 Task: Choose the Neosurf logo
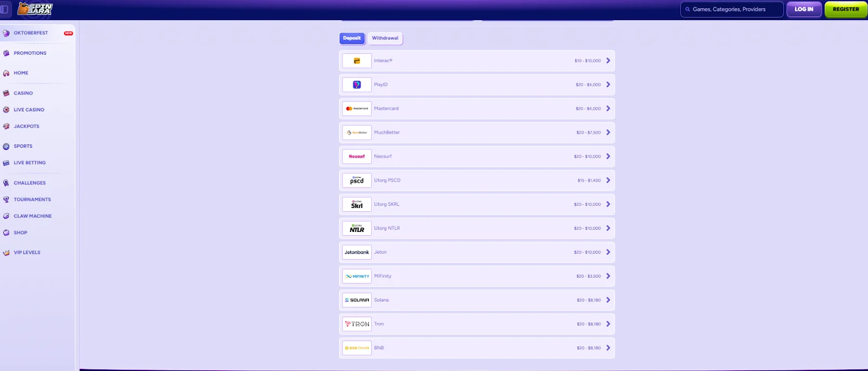pos(357,156)
